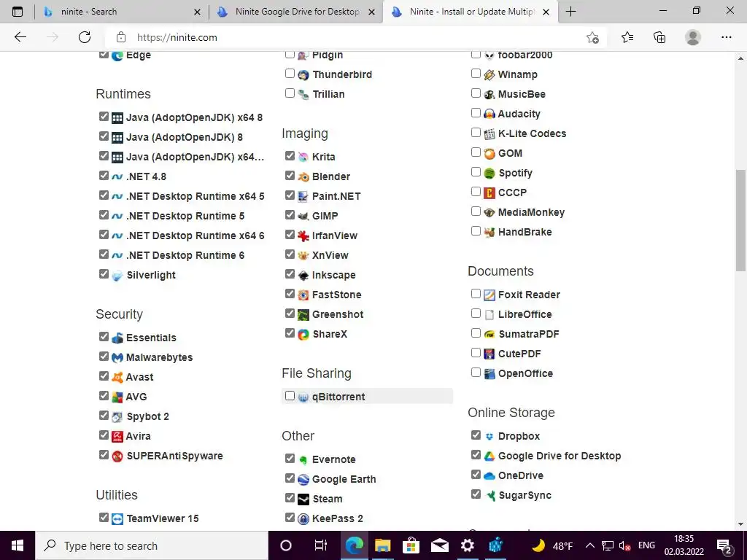Refresh the Ninite page
Screen dimensions: 747x560
pyautogui.click(x=85, y=37)
